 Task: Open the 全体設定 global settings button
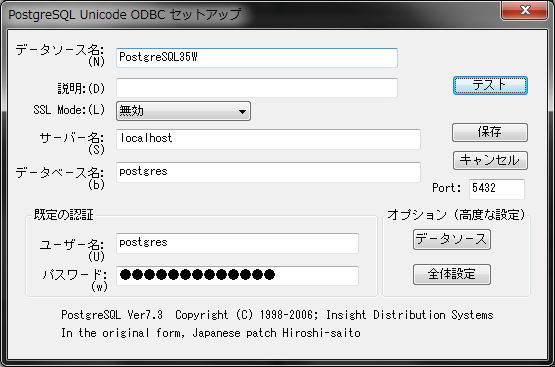(x=452, y=274)
